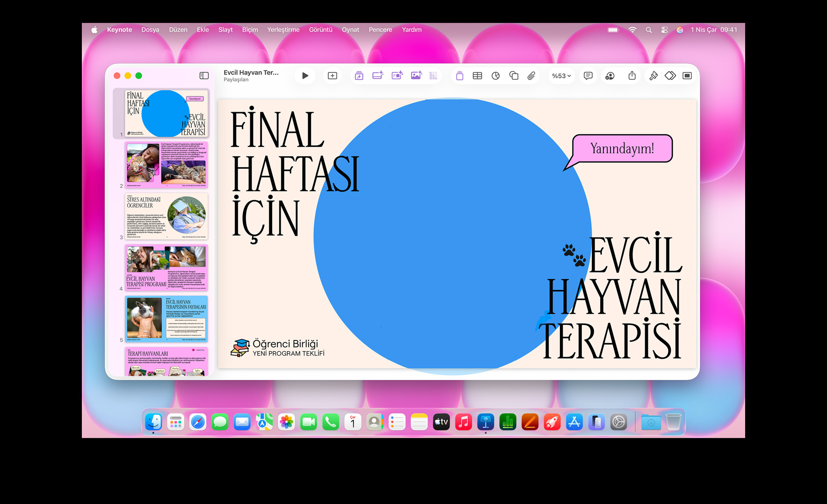Play the slideshow from the toolbar

[x=305, y=76]
